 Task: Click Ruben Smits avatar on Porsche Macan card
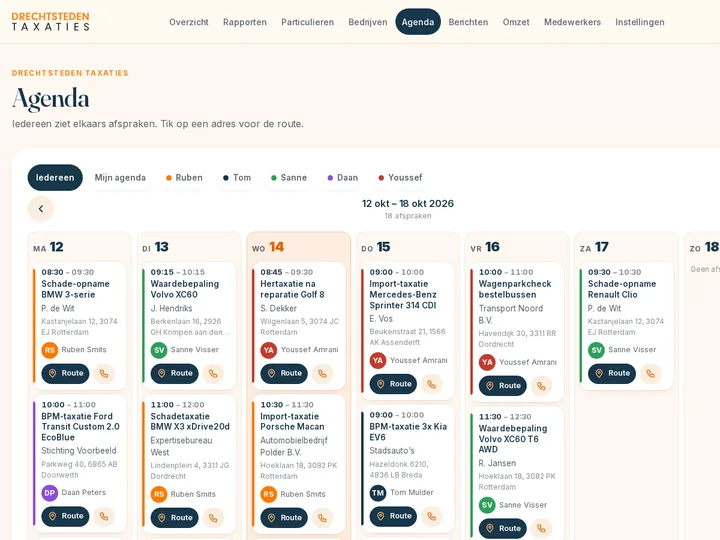click(x=269, y=494)
